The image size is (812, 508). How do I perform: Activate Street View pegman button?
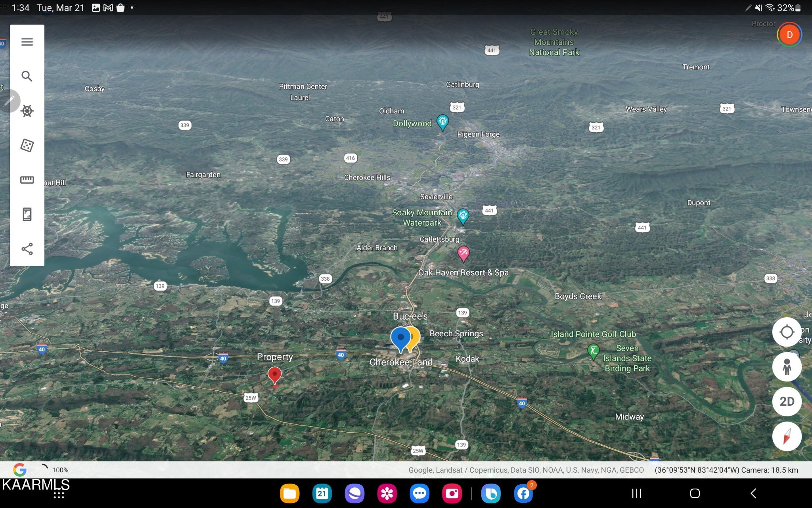[x=787, y=367]
